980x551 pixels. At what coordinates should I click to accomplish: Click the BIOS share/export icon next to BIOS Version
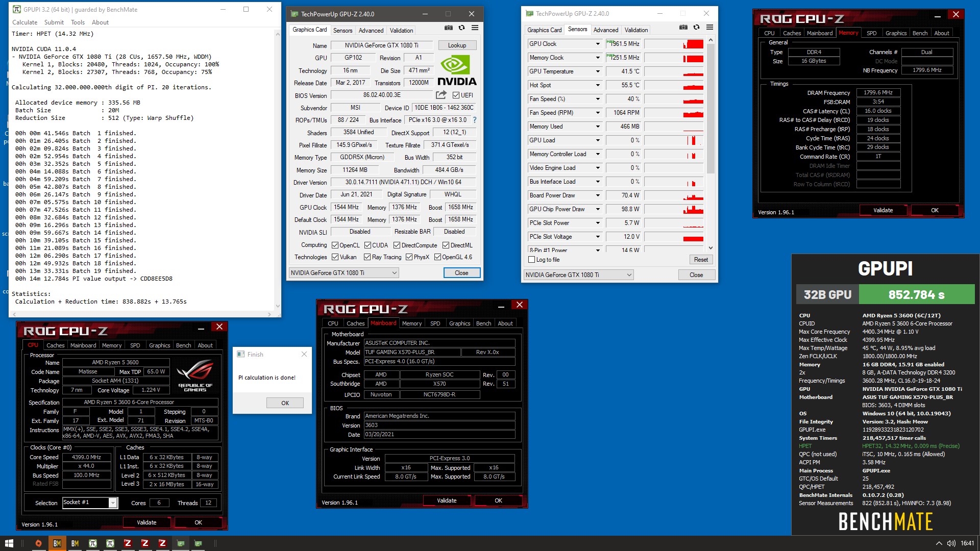point(441,95)
